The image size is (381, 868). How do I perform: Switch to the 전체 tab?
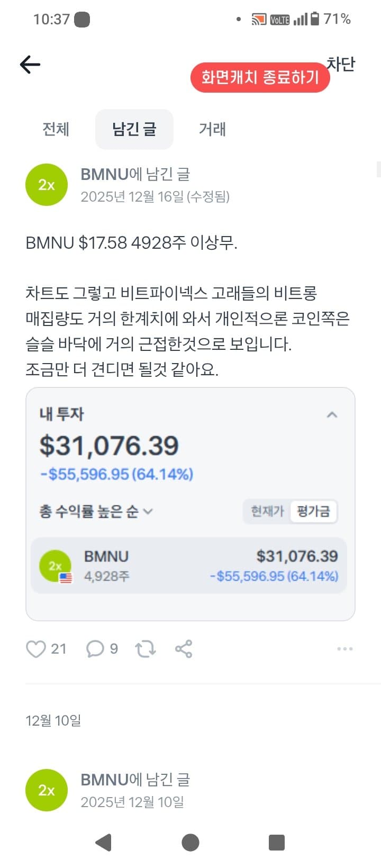pyautogui.click(x=56, y=129)
